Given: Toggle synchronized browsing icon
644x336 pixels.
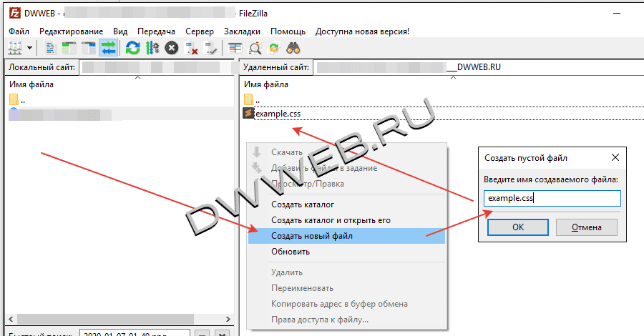Looking at the screenshot, I should (274, 48).
